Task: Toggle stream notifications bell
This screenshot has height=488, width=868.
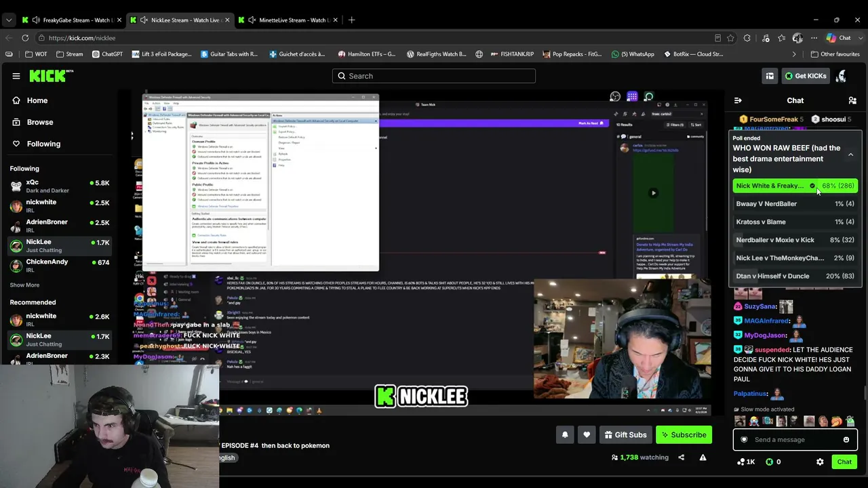Action: point(565,435)
